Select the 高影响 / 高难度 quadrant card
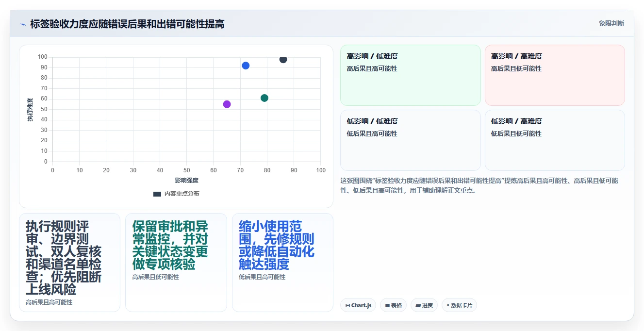The height and width of the screenshot is (331, 644). pyautogui.click(x=555, y=75)
